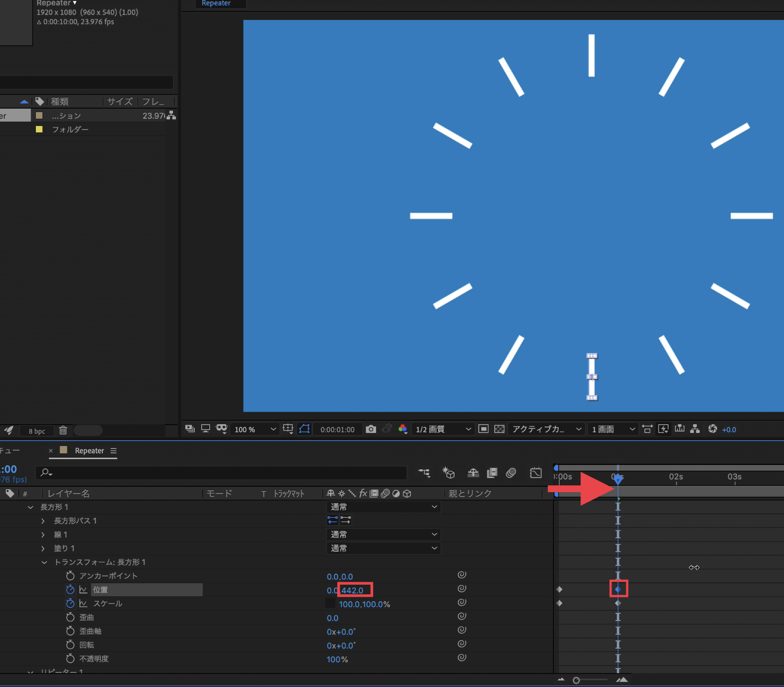Open the 100 % magnification dropdown
Image resolution: width=784 pixels, height=687 pixels.
tap(255, 430)
